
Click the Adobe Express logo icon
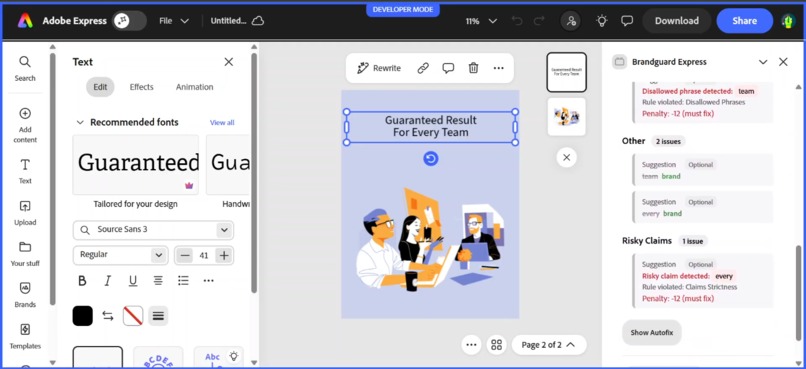[x=25, y=21]
